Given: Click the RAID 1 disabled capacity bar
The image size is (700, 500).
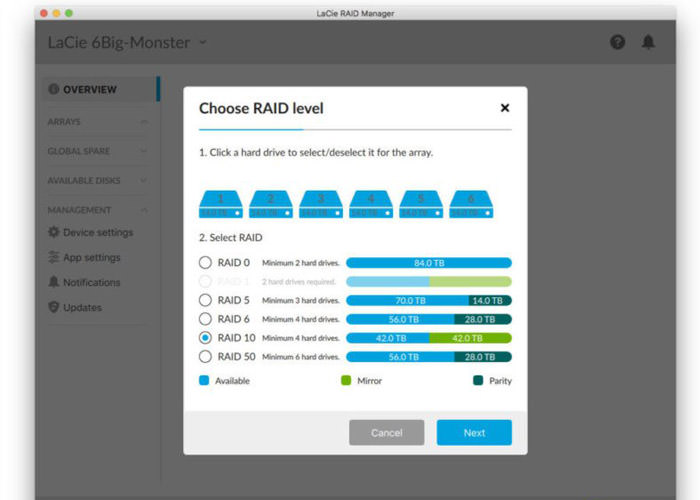Looking at the screenshot, I should click(429, 282).
